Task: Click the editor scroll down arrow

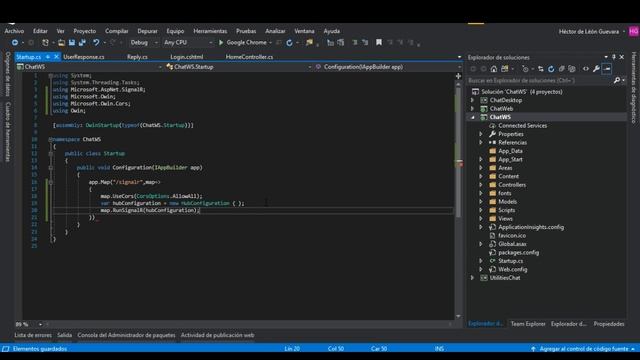Action: [x=458, y=316]
